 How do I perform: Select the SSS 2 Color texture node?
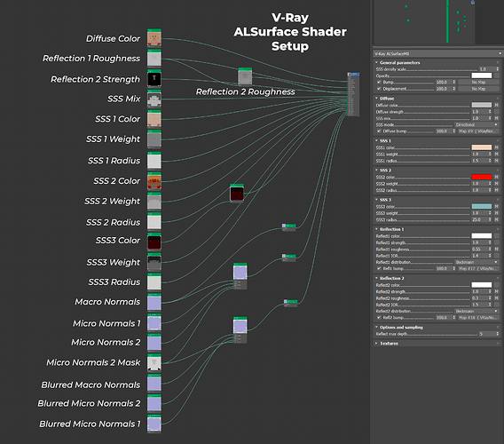[154, 181]
